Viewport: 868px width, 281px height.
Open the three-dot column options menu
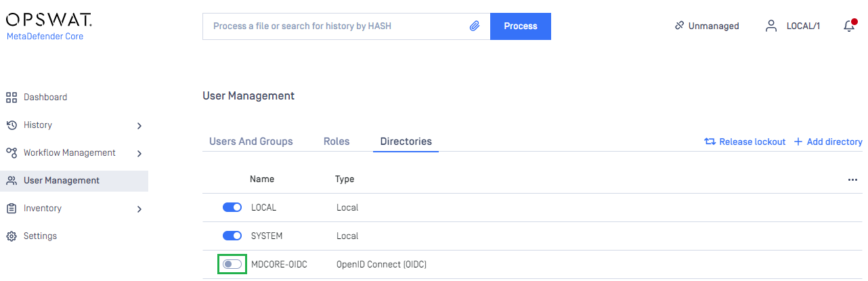pyautogui.click(x=852, y=180)
